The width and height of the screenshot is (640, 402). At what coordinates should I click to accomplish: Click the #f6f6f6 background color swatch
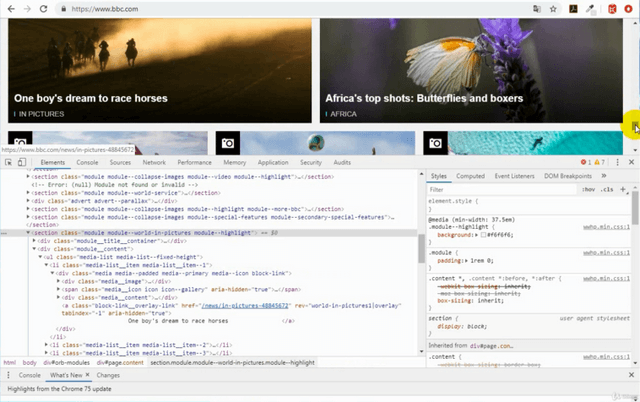[x=484, y=234]
